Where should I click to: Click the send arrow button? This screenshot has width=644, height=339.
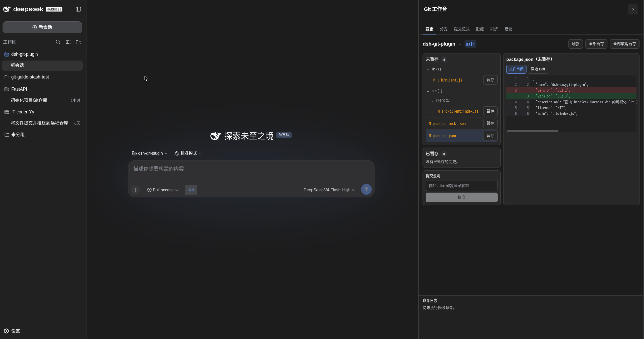366,189
